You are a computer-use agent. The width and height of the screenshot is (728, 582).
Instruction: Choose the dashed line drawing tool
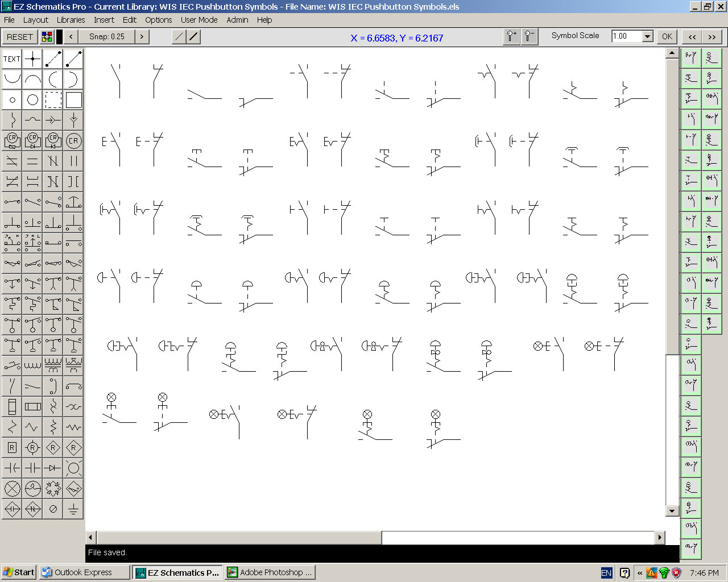[x=53, y=59]
